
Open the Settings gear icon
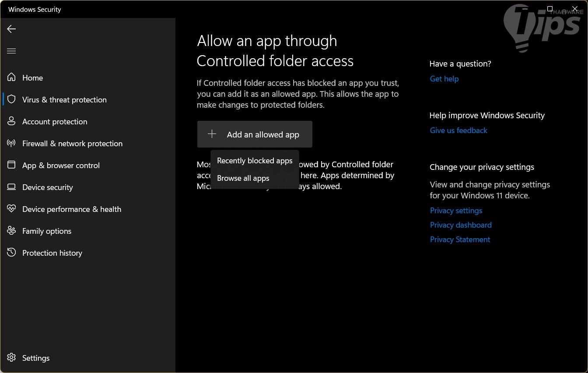point(11,358)
